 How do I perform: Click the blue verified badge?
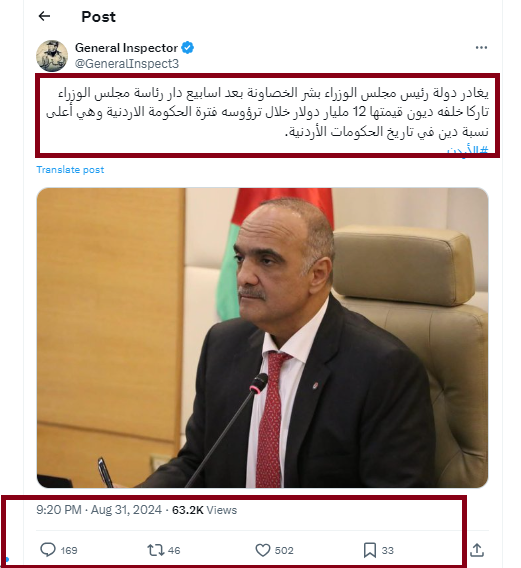coord(187,47)
